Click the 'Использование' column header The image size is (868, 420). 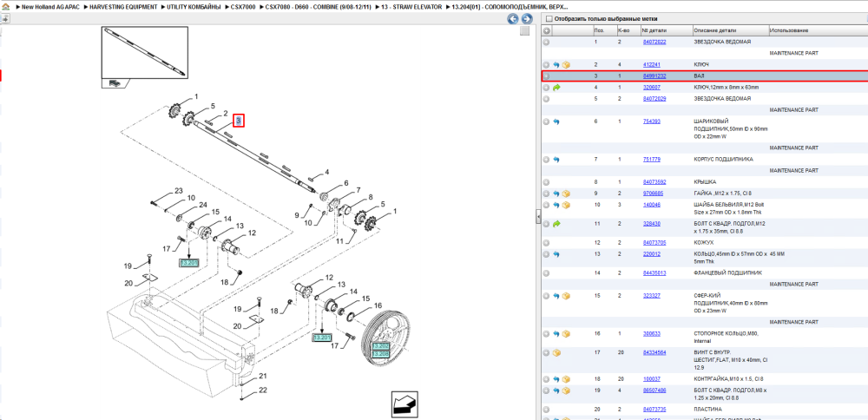(x=818, y=30)
